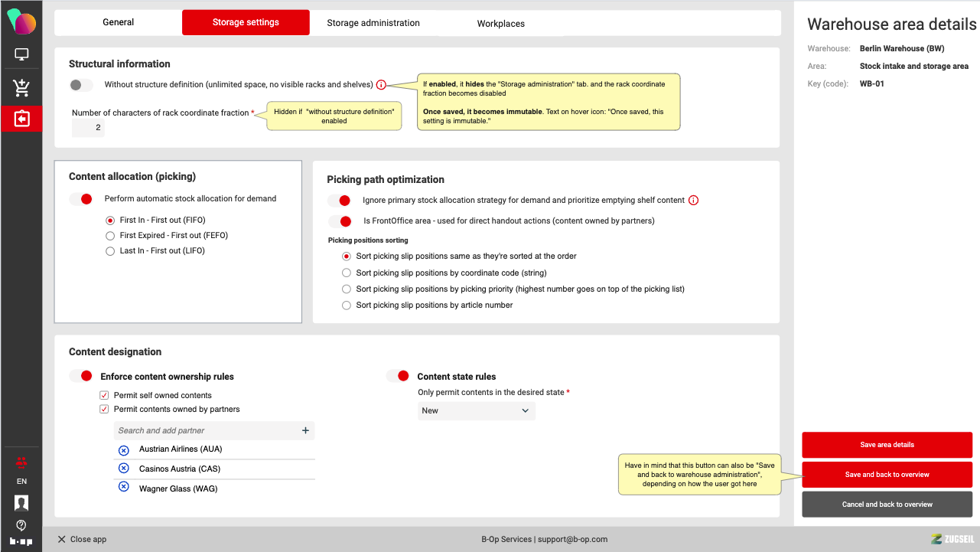
Task: Open the desired state dropdown showing New
Action: (x=476, y=411)
